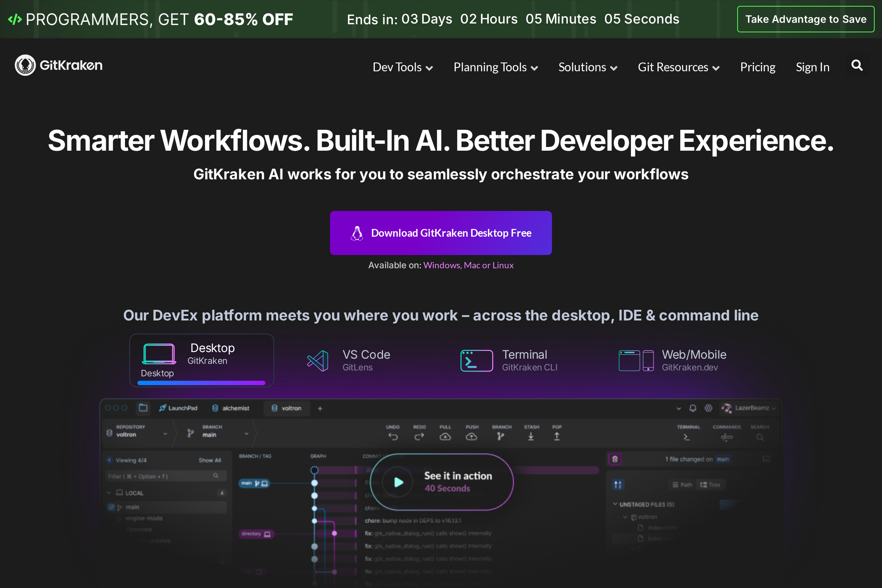882x588 pixels.
Task: Click Download GitKraken Desktop Free button
Action: click(x=441, y=233)
